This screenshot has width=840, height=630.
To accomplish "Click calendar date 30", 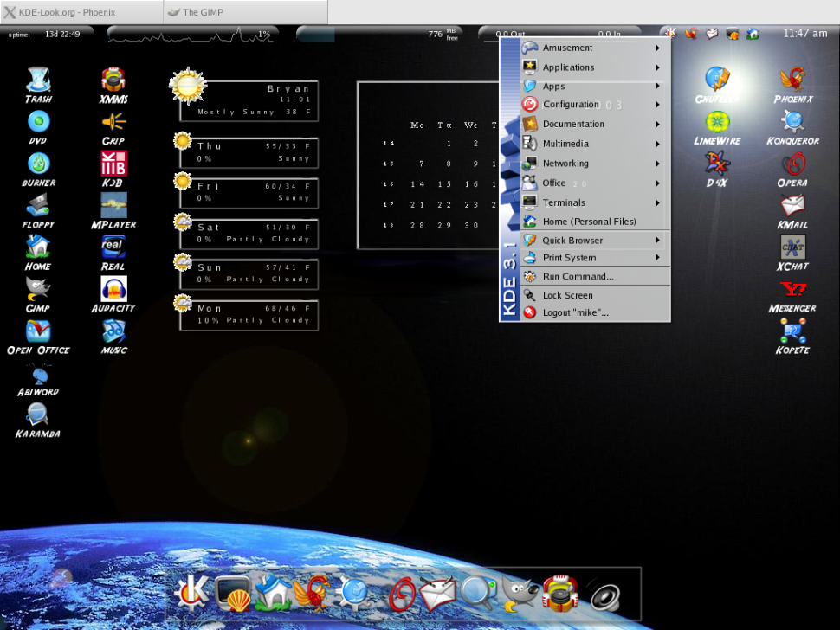I will click(x=471, y=225).
